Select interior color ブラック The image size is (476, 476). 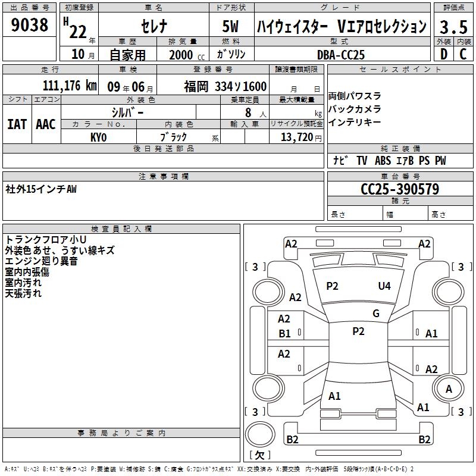(173, 137)
